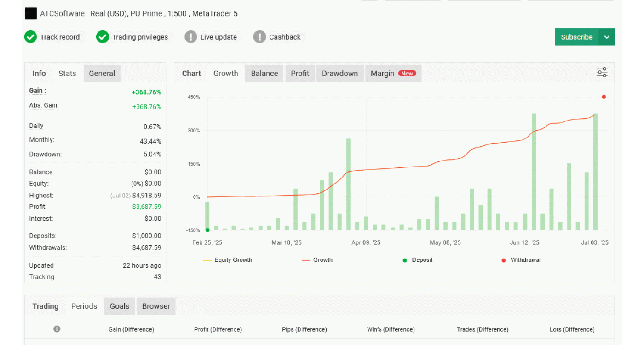Click the Trading privileges green checkmark icon

pyautogui.click(x=103, y=37)
